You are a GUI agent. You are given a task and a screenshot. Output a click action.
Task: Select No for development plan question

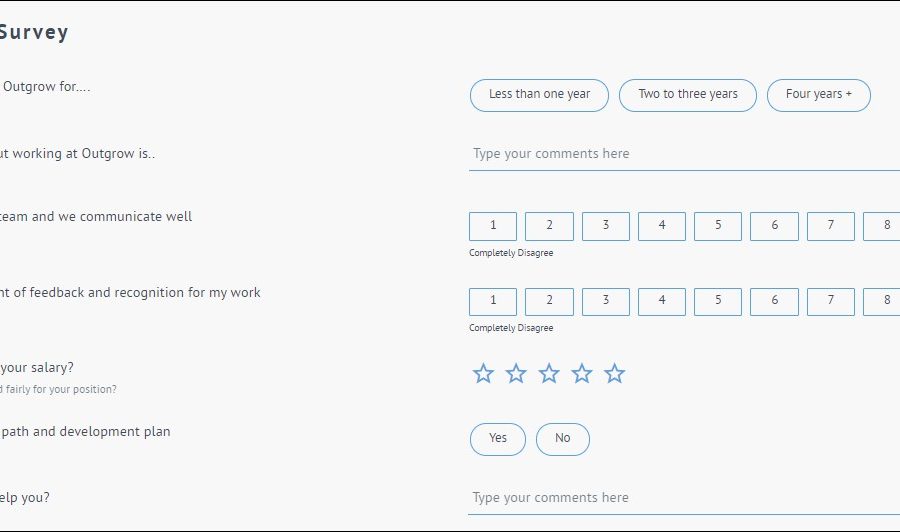[x=563, y=439]
